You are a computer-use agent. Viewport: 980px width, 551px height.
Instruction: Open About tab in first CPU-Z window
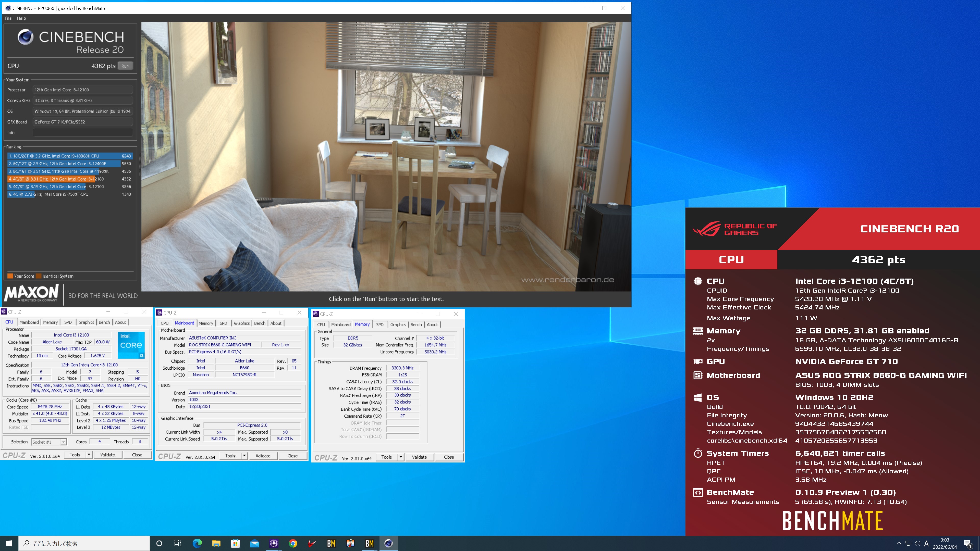120,322
